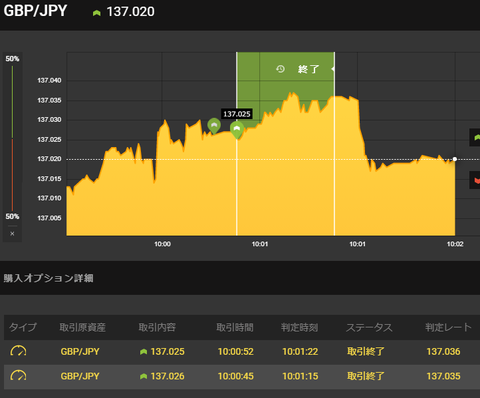The image size is (480, 398).
Task: Click the 取引内容 column header
Action: click(x=157, y=327)
